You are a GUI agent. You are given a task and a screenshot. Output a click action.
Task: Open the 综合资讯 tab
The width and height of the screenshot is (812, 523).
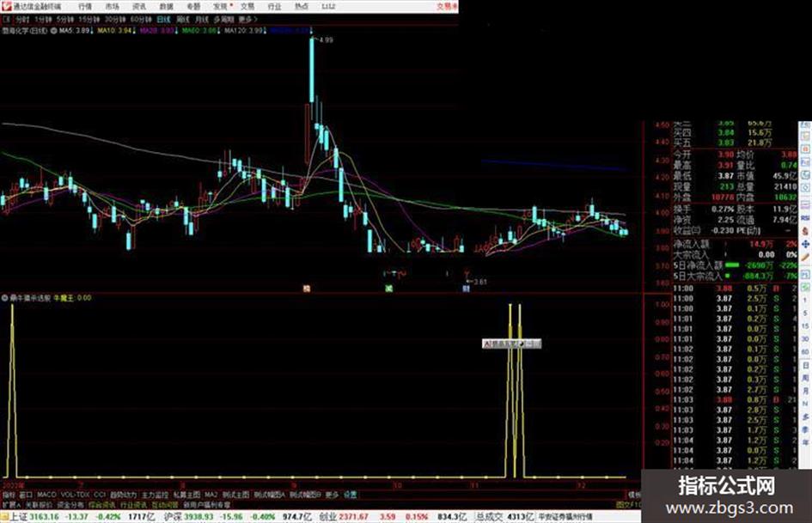click(101, 505)
